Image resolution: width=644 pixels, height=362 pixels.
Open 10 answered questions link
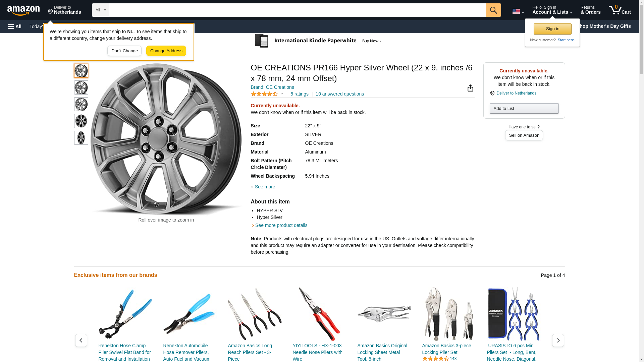pyautogui.click(x=339, y=94)
